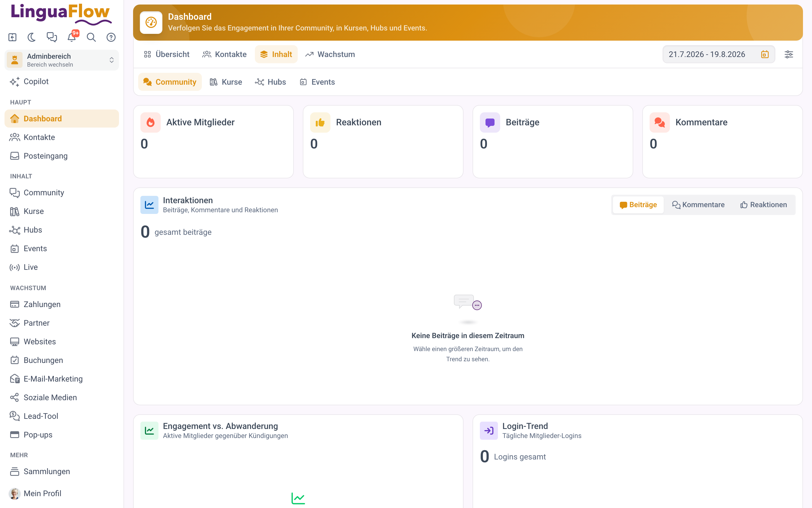
Task: Open Posteingang in sidebar
Action: click(62, 156)
